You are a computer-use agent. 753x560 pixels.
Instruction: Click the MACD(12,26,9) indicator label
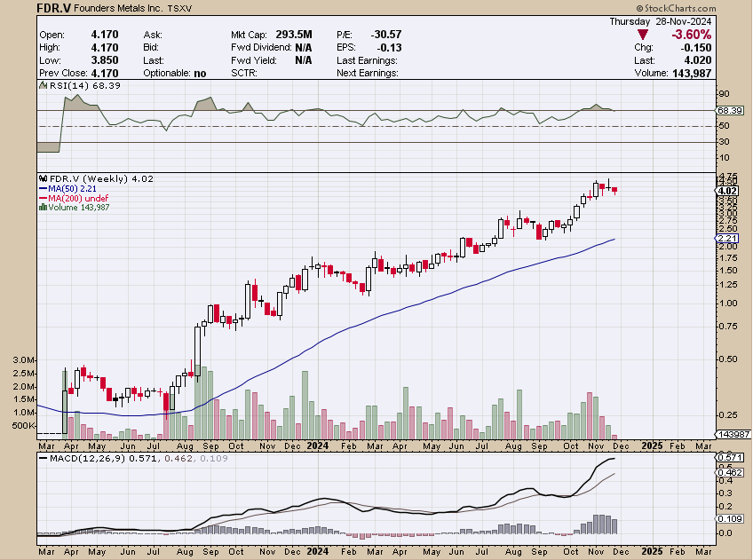87,458
